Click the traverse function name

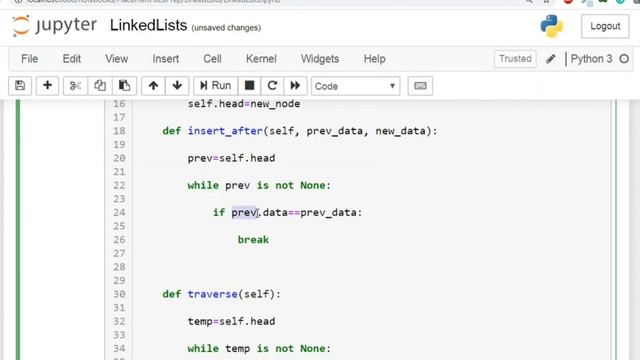coord(213,294)
